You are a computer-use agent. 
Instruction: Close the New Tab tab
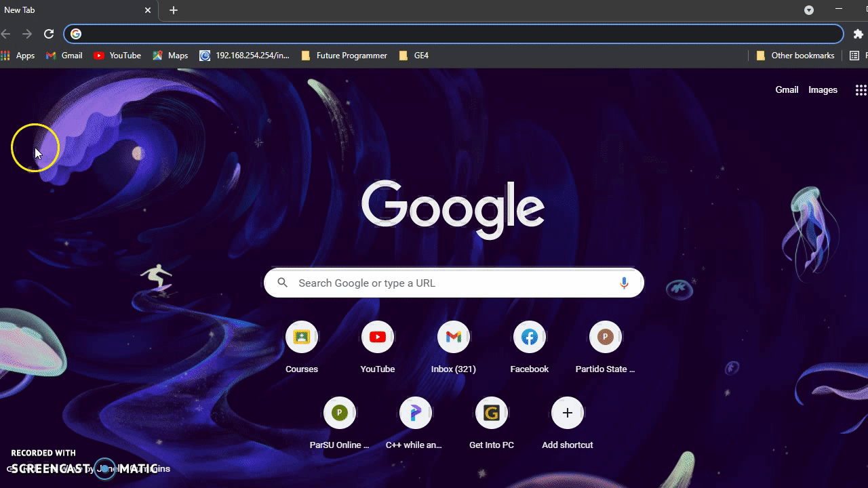148,10
